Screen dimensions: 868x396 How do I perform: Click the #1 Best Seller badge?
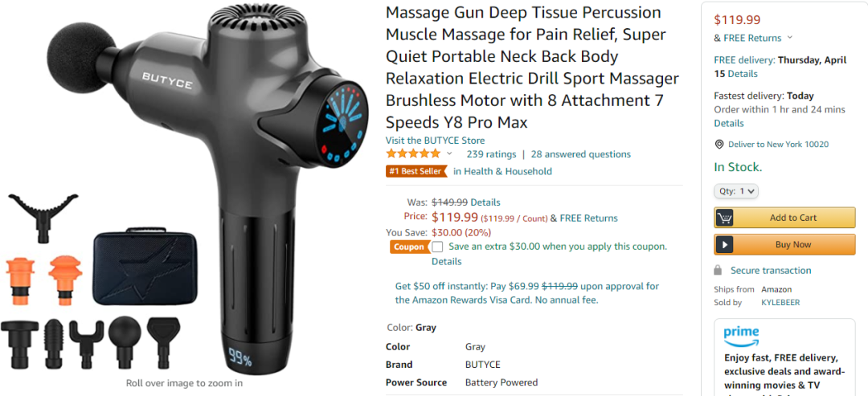[x=417, y=171]
